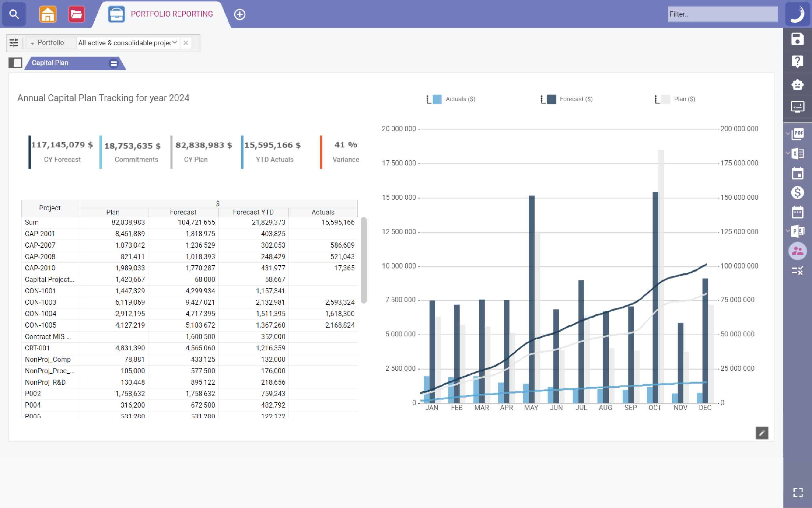Toggle the Actuals ($) legend series
The height and width of the screenshot is (508, 812).
(460, 99)
